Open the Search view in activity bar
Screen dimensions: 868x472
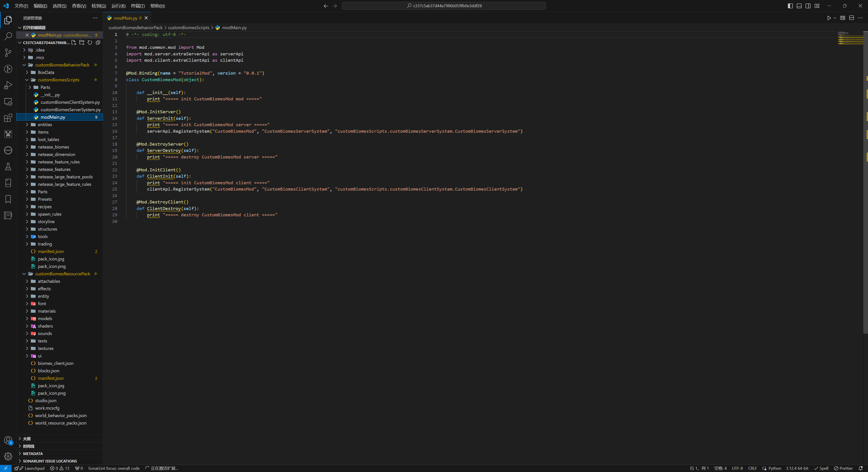coord(8,36)
